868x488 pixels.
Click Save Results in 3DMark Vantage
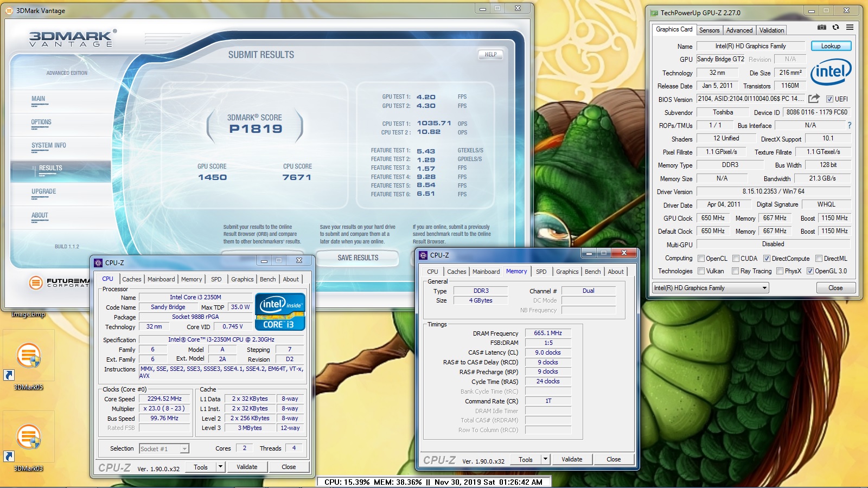tap(358, 258)
